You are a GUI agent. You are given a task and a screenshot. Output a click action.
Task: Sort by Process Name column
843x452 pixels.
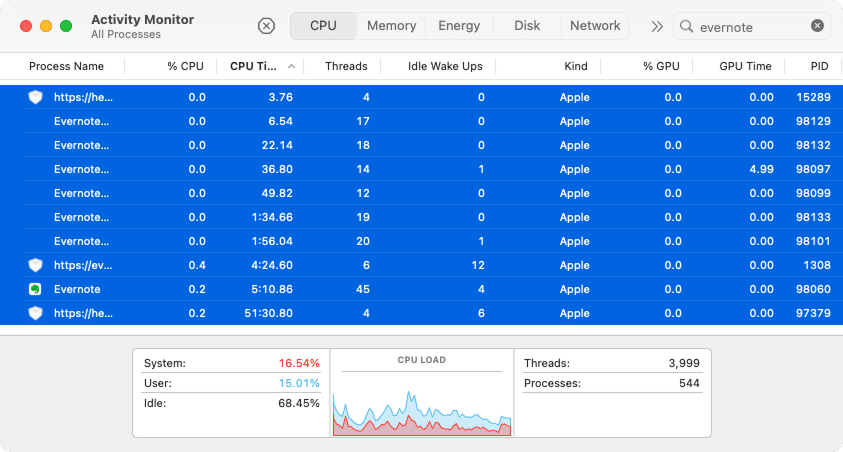click(66, 66)
